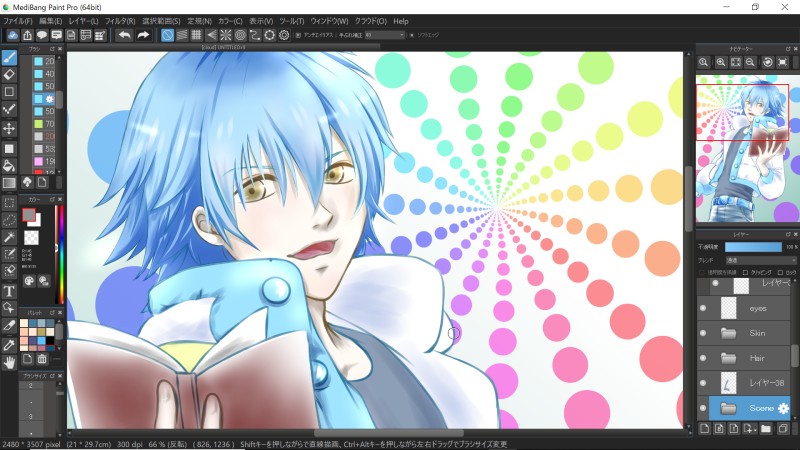
Task: Select the Move tool
Action: [x=9, y=129]
